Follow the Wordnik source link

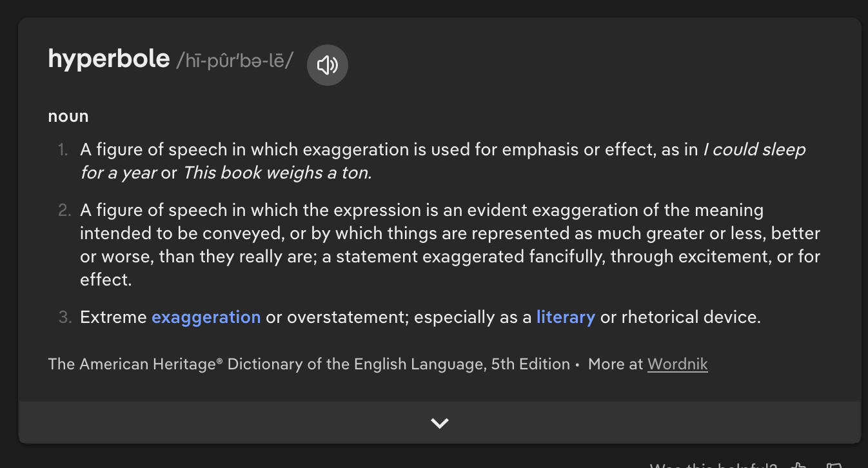pyautogui.click(x=677, y=364)
